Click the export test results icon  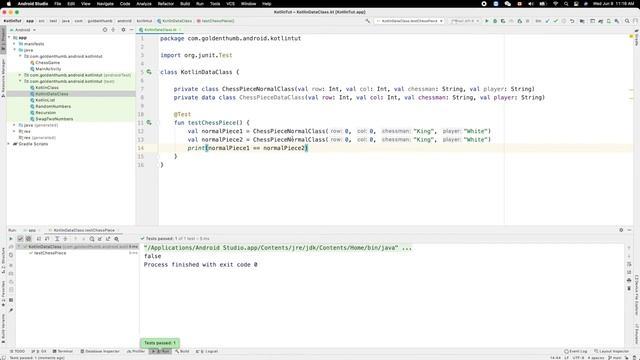point(108,239)
